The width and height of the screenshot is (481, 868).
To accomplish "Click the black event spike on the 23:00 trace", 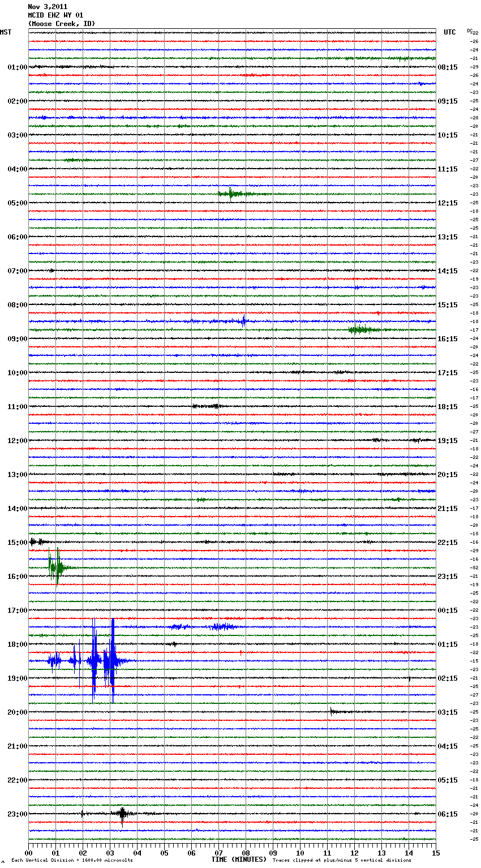I will [x=122, y=814].
